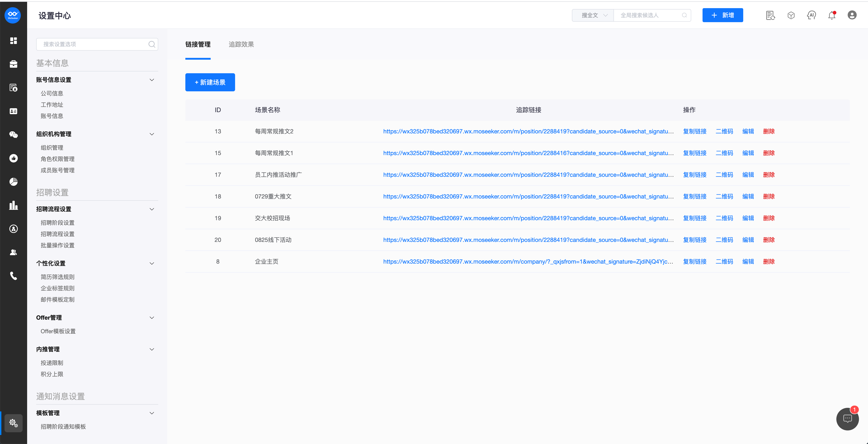Open 公司信息 settings
Image resolution: width=868 pixels, height=444 pixels.
coord(52,93)
